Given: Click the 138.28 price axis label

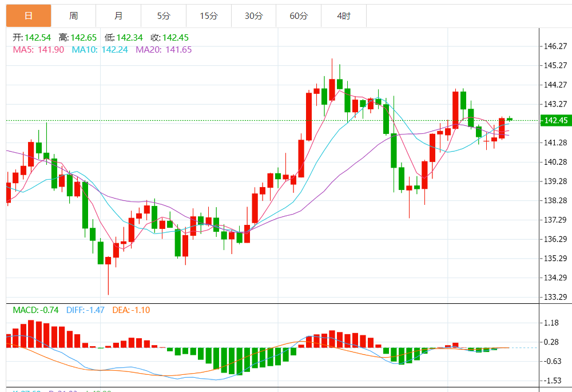Looking at the screenshot, I should [x=555, y=200].
